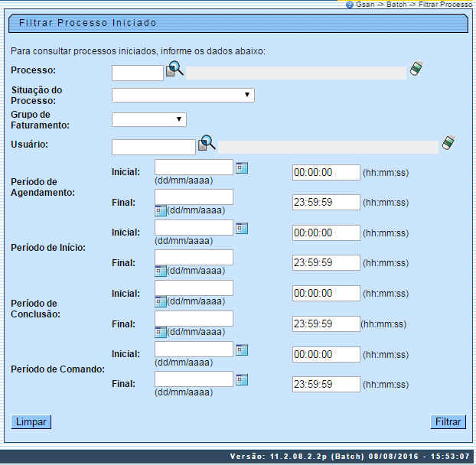This screenshot has height=465, width=476.
Task: Click the Processo search magnifier icon
Action: [x=175, y=70]
